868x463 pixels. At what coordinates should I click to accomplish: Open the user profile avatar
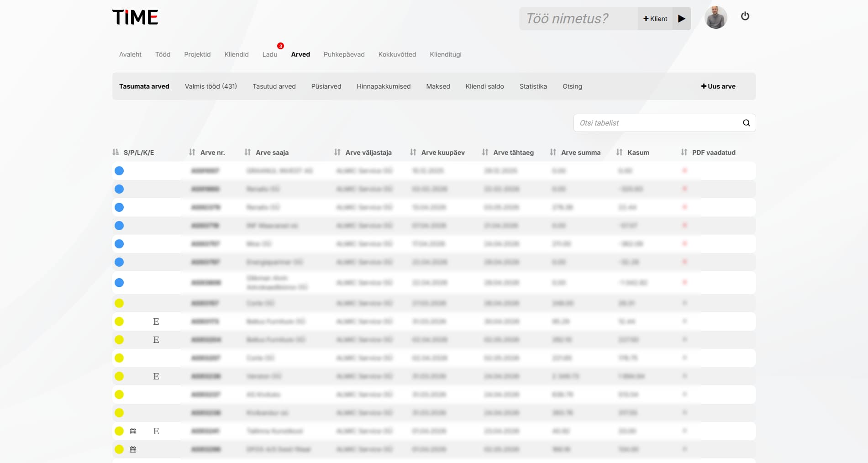tap(715, 18)
